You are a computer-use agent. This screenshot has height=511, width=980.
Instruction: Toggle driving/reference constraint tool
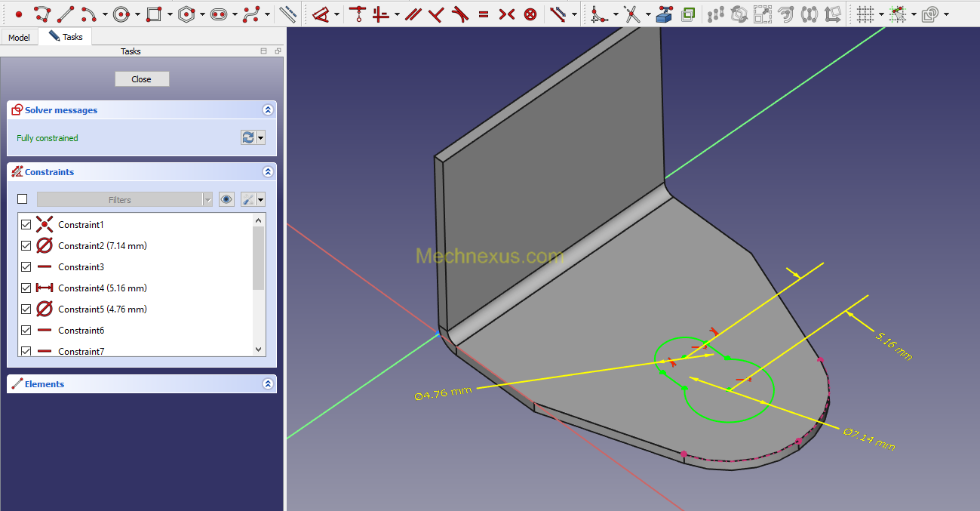[x=558, y=14]
